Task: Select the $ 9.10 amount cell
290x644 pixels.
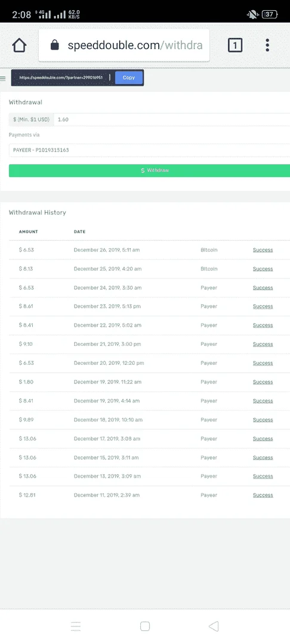Action: pos(26,344)
